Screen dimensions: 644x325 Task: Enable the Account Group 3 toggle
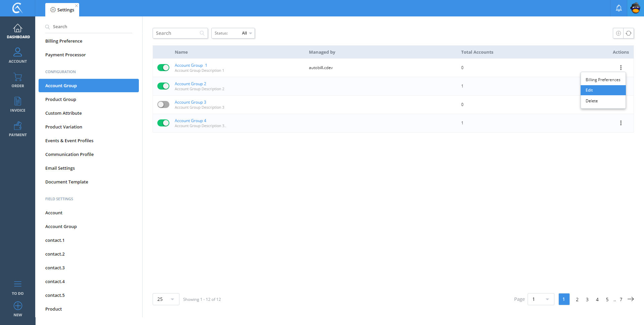coord(163,105)
